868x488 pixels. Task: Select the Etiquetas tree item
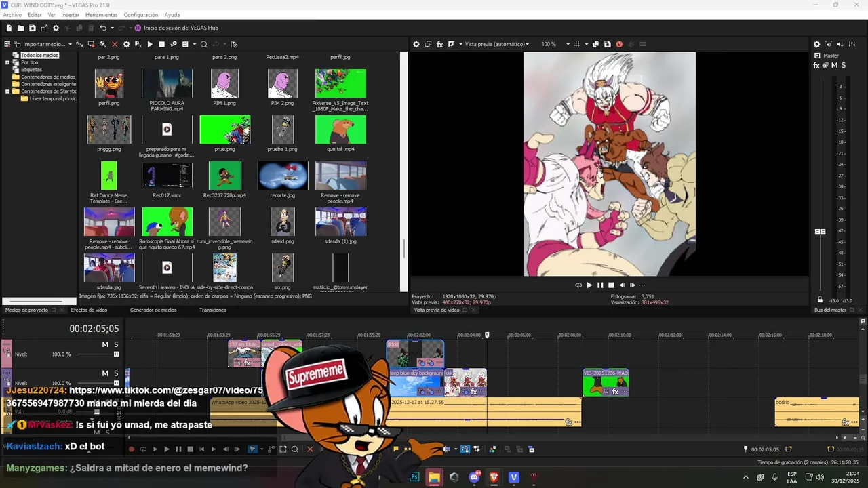coord(31,70)
